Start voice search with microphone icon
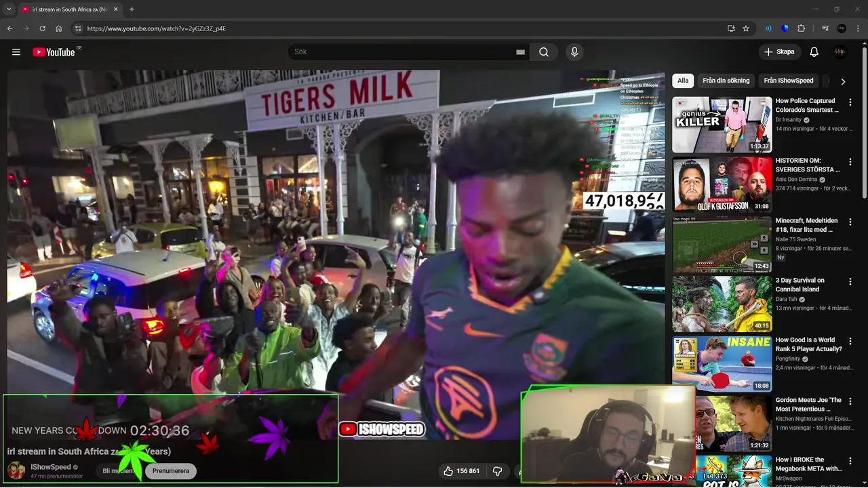868x488 pixels. [x=574, y=52]
